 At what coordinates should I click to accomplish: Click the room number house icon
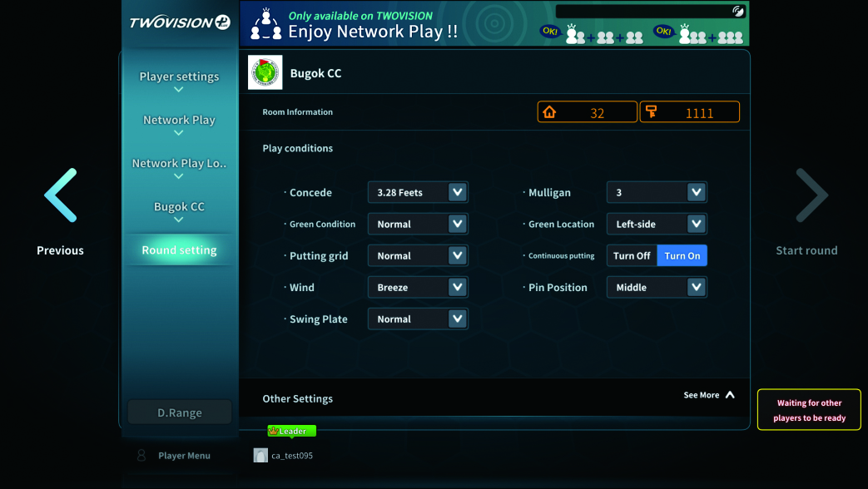pyautogui.click(x=549, y=112)
